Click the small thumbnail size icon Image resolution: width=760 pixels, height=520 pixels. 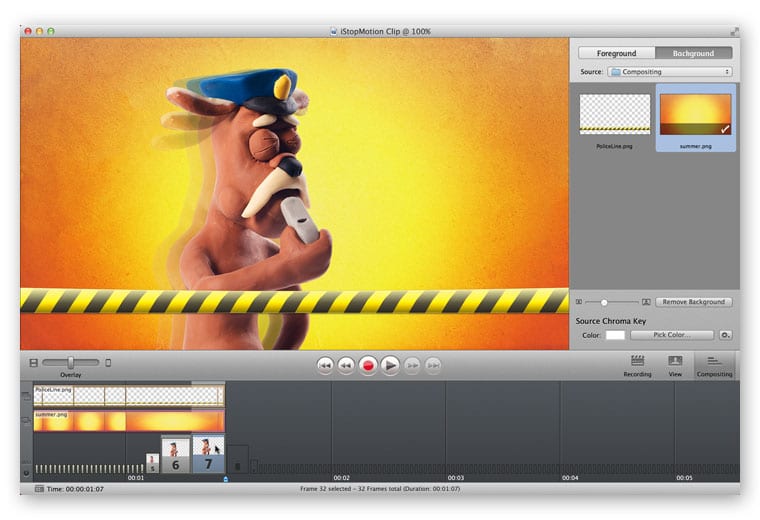(x=579, y=302)
